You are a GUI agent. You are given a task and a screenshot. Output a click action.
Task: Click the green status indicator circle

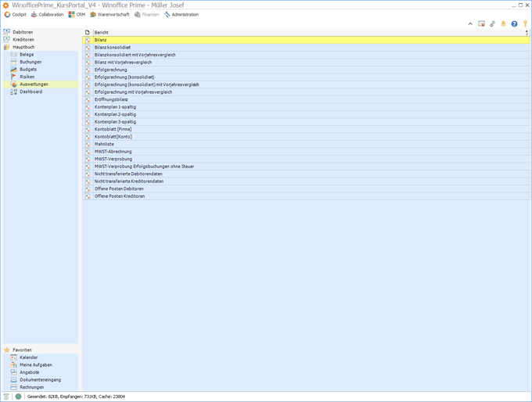[x=18, y=397]
